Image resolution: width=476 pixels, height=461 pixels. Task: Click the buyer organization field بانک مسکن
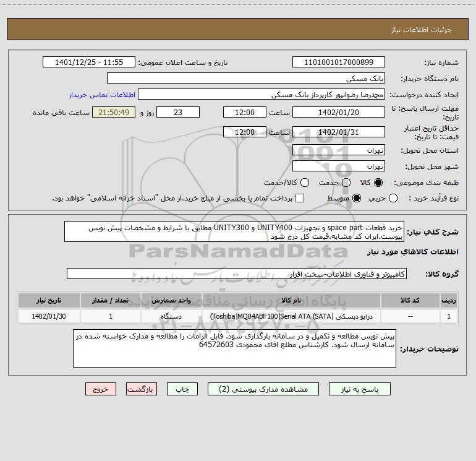(246, 78)
